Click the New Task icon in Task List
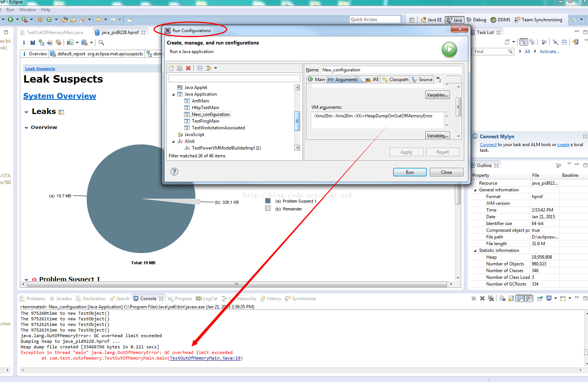 (x=507, y=42)
